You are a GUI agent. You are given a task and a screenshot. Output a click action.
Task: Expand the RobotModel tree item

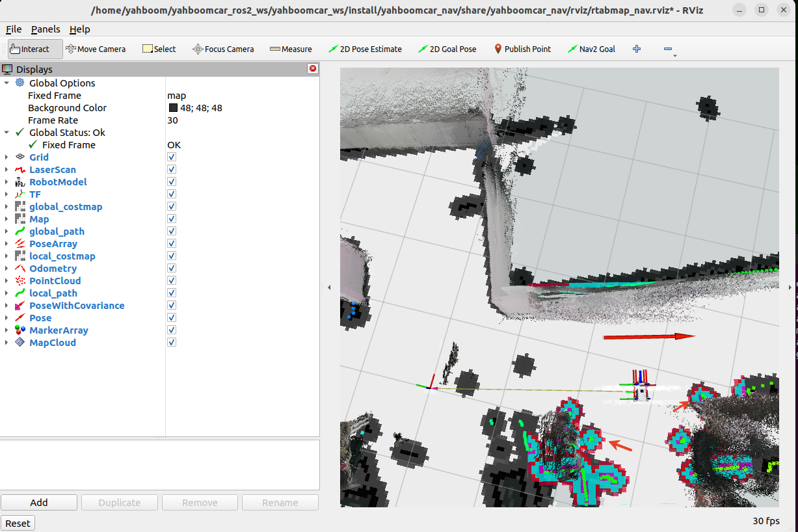point(7,182)
